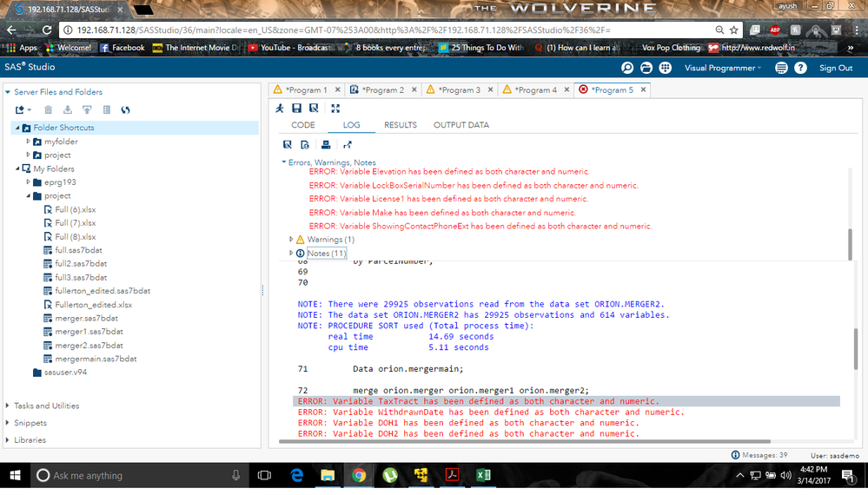Screen dimensions: 868x495
Task: Expand the myfolder shortcut
Action: click(28, 142)
